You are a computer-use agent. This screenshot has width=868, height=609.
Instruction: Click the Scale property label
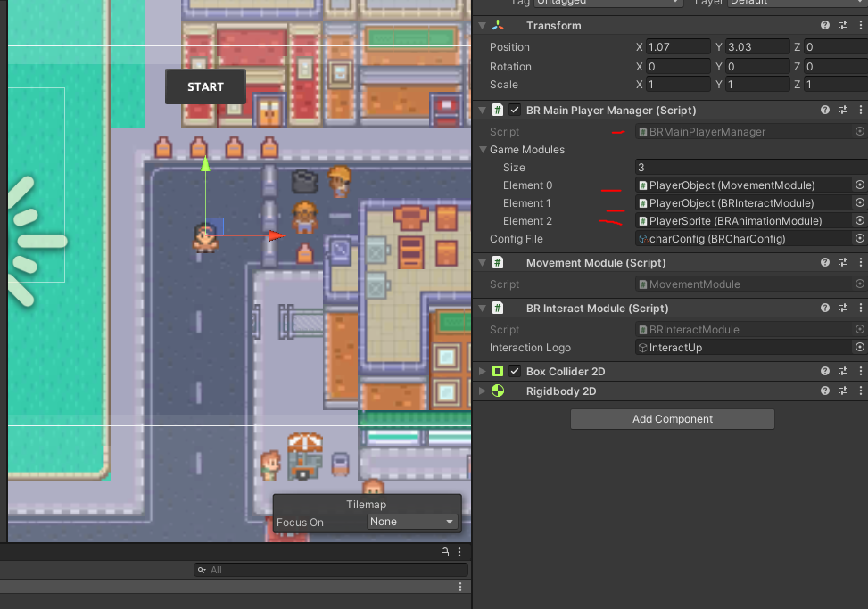coord(504,85)
